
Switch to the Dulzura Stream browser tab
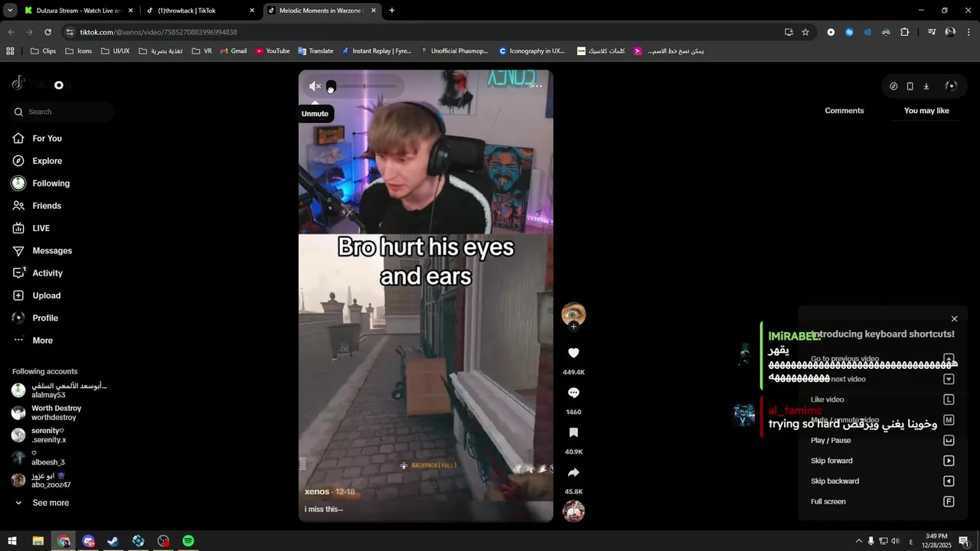[x=79, y=11]
